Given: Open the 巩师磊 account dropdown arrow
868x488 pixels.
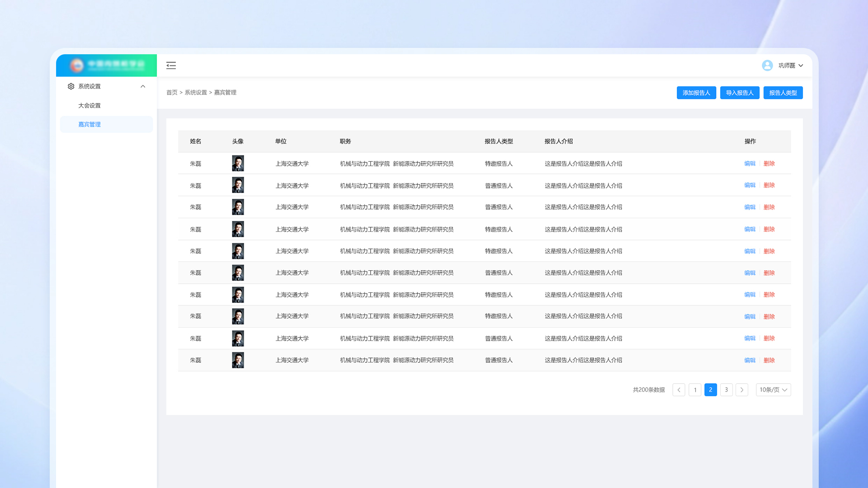Looking at the screenshot, I should (x=801, y=66).
